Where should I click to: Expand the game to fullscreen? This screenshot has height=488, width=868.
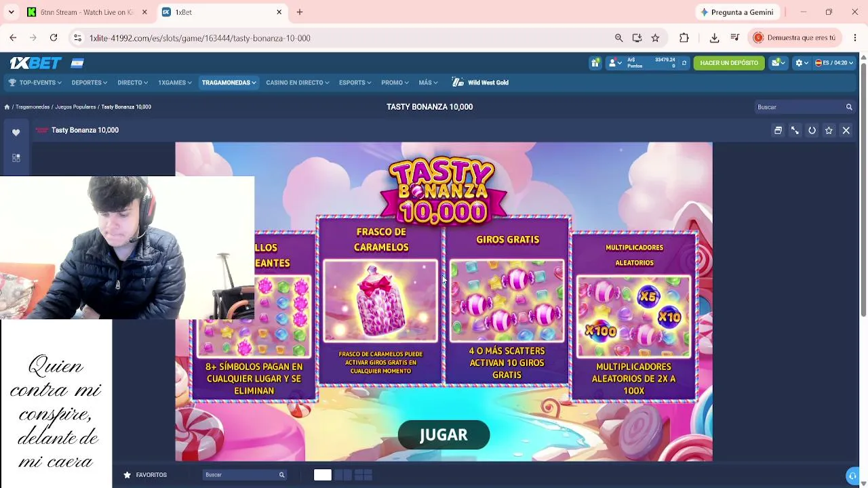795,130
